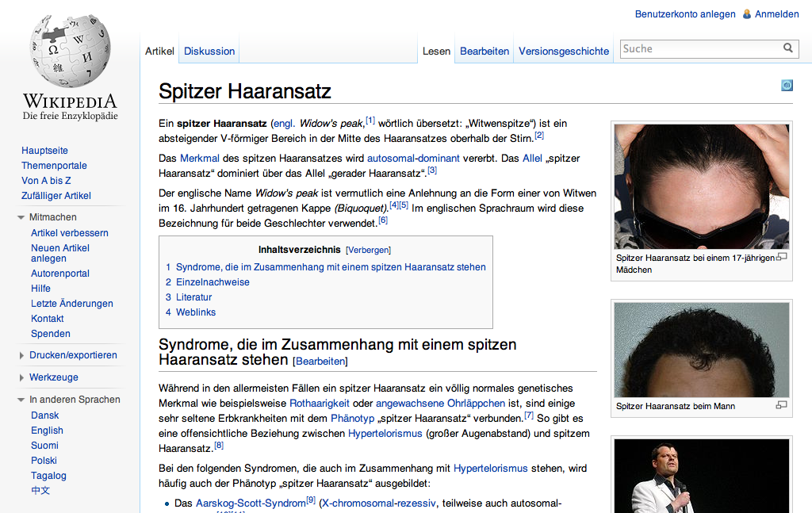Open the girl's widow's peak thumbnail
The width and height of the screenshot is (812, 513).
pyautogui.click(x=702, y=187)
